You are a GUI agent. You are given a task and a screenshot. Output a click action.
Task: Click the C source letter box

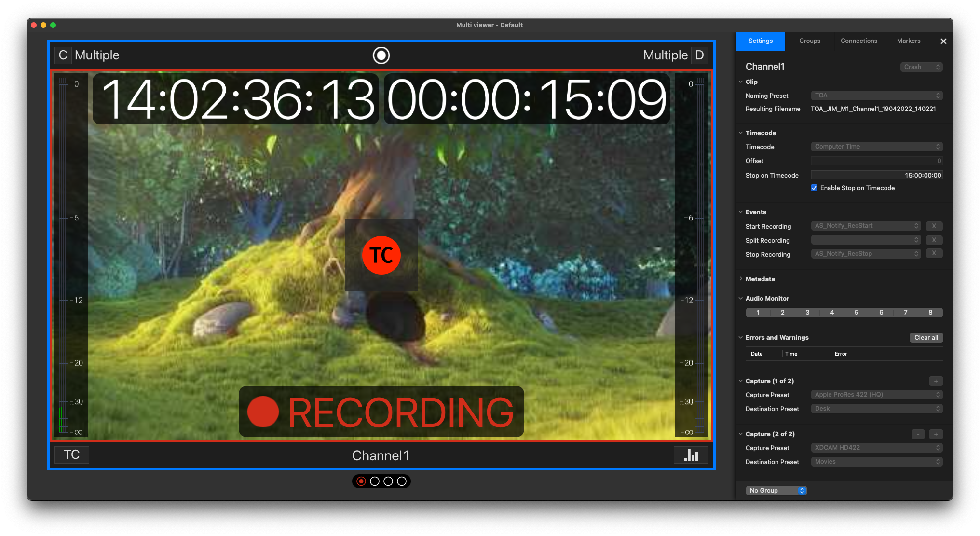[63, 55]
